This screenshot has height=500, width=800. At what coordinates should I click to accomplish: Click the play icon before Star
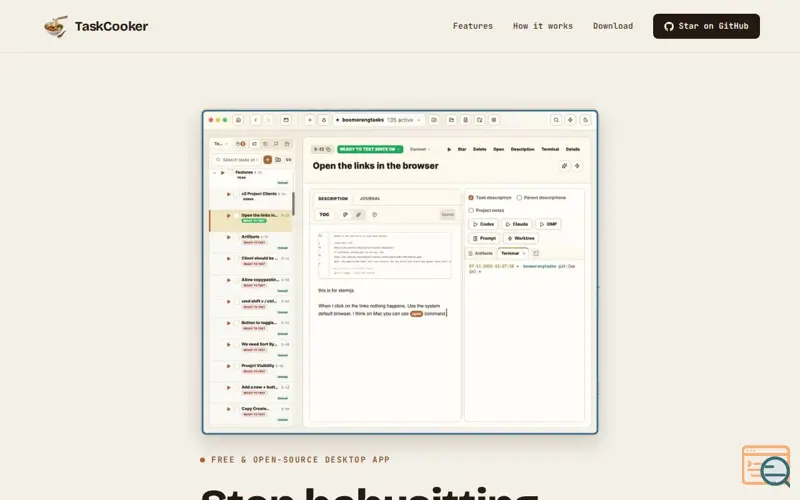click(x=449, y=149)
